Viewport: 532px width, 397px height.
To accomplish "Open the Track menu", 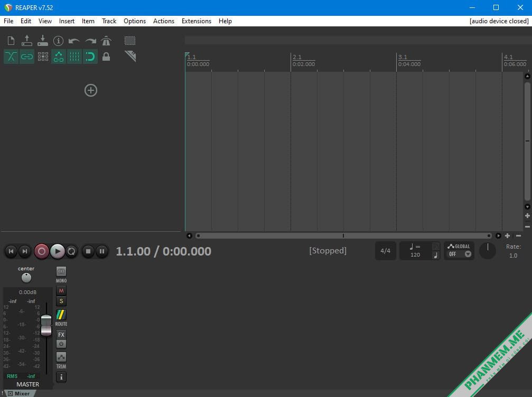I will (109, 21).
